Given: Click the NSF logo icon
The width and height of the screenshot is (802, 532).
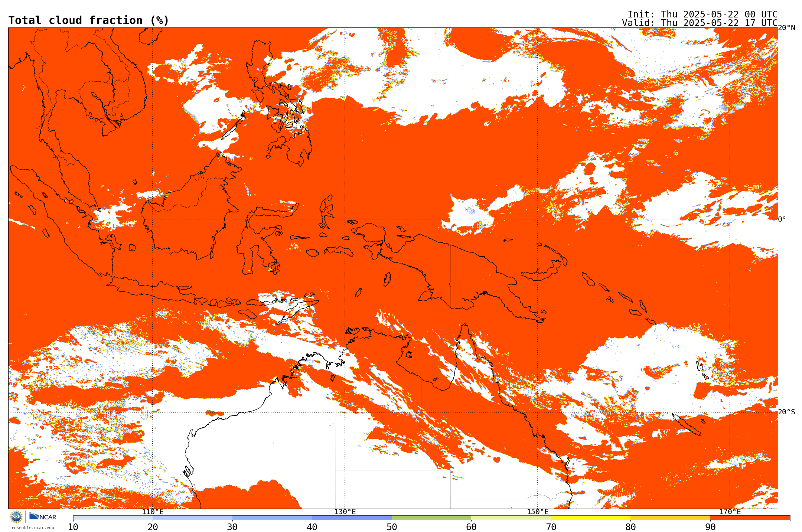Looking at the screenshot, I should pos(16,516).
